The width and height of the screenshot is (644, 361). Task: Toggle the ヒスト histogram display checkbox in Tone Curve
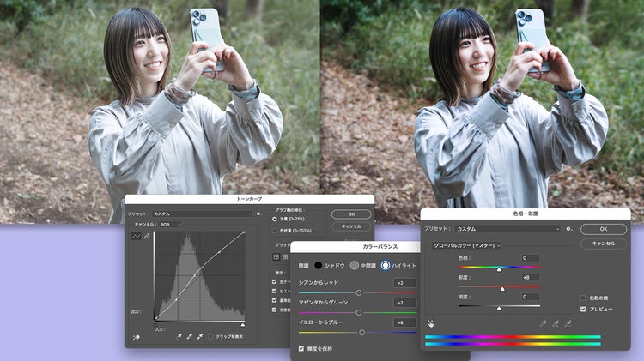[275, 291]
